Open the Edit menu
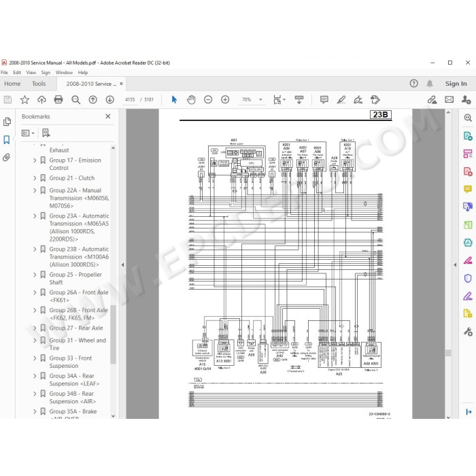Viewport: 476px width, 476px height. pos(17,73)
